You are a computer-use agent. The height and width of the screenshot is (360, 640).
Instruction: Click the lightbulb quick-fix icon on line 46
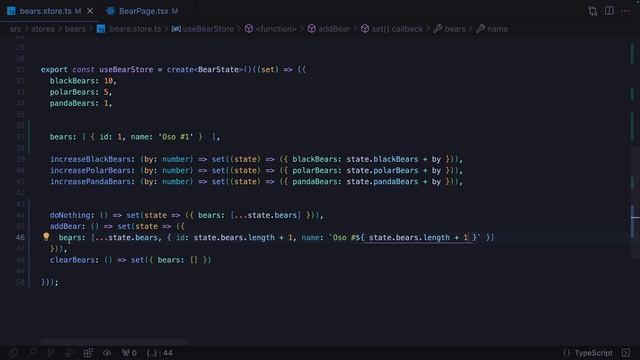coord(46,236)
